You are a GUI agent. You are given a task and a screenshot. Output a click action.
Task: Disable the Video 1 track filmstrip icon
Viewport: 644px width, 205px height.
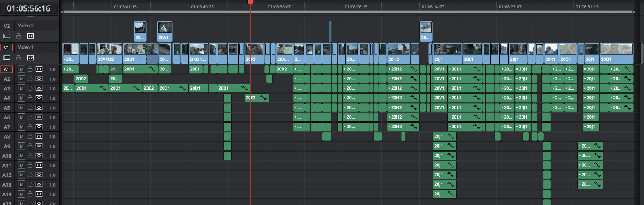6,57
